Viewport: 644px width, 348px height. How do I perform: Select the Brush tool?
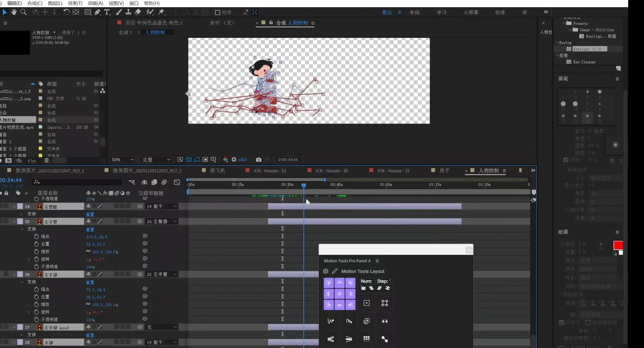point(119,12)
